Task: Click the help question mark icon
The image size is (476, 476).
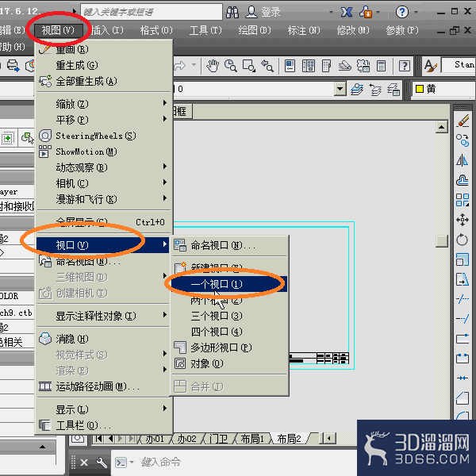Action: coord(401,12)
